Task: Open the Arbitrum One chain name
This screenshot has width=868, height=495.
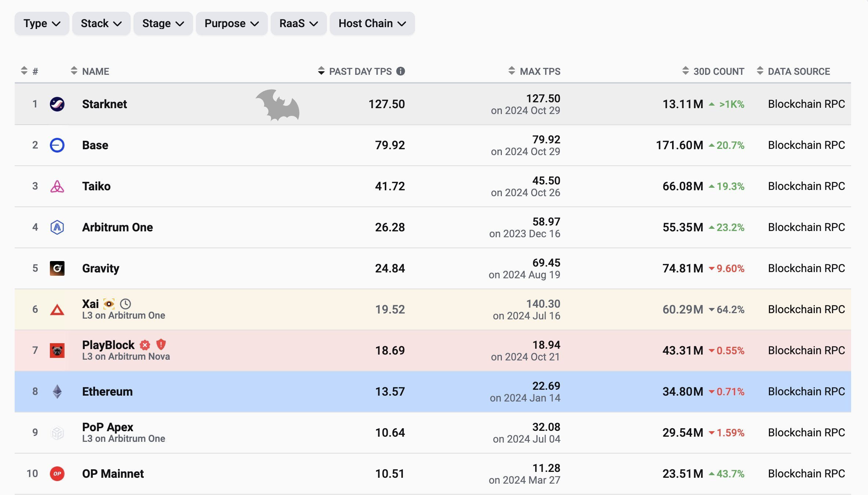Action: pyautogui.click(x=117, y=227)
